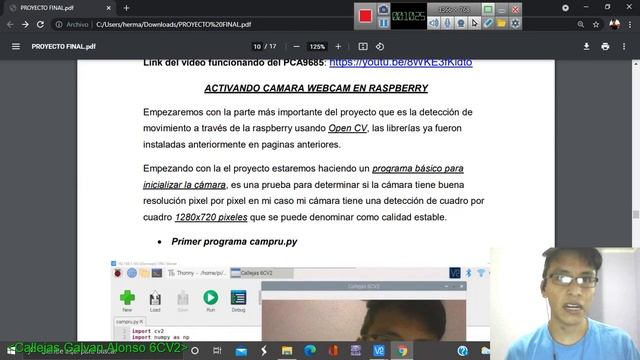Open the round dropdown icon in title bar

click(565, 8)
